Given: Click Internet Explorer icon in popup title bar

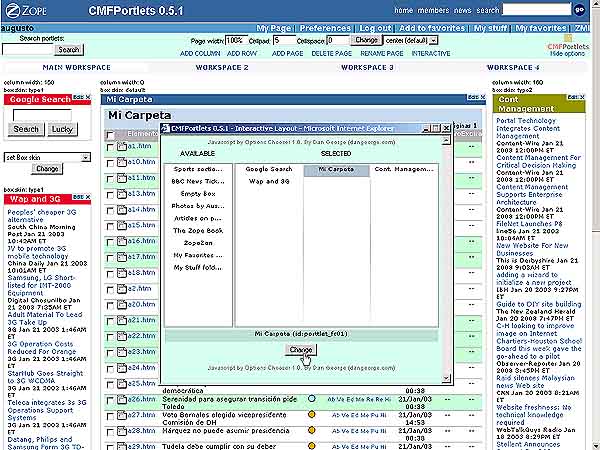Looking at the screenshot, I should 165,128.
